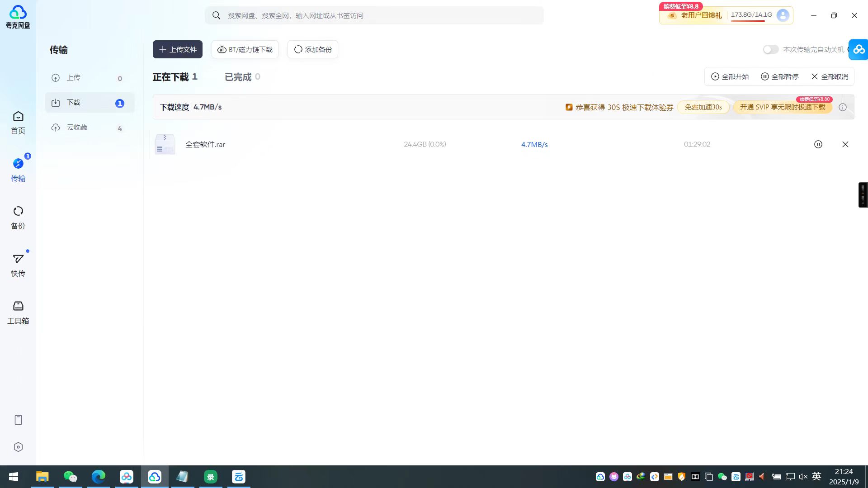Cancel the 全套软件.rar download

coord(845,144)
